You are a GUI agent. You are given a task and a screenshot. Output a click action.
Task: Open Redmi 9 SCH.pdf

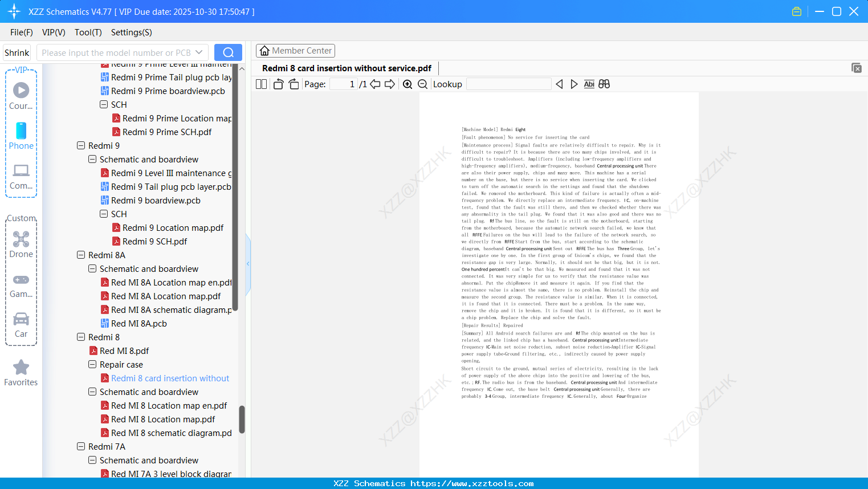click(x=155, y=242)
